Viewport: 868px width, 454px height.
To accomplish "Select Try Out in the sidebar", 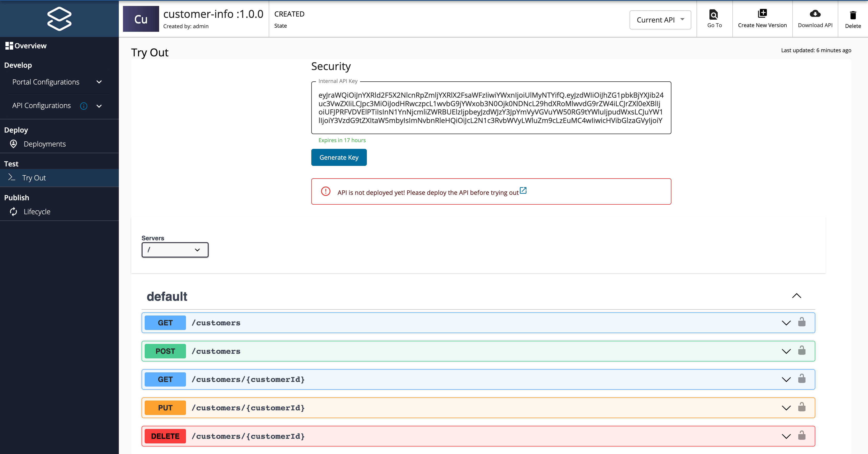I will (34, 178).
